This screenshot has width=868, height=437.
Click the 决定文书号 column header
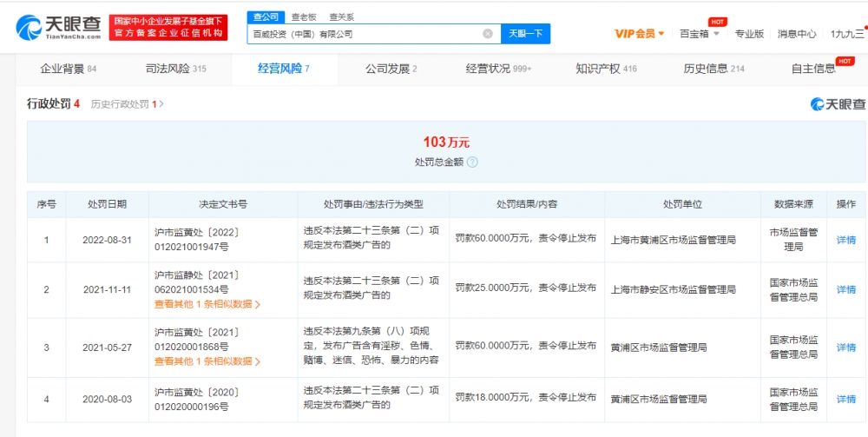pyautogui.click(x=223, y=204)
